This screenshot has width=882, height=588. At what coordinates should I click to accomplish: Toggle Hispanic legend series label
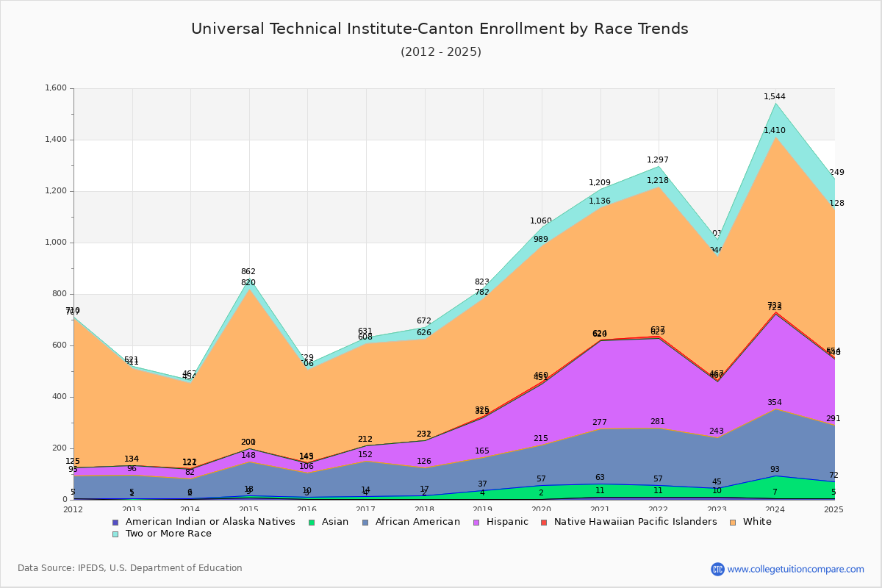click(x=506, y=522)
